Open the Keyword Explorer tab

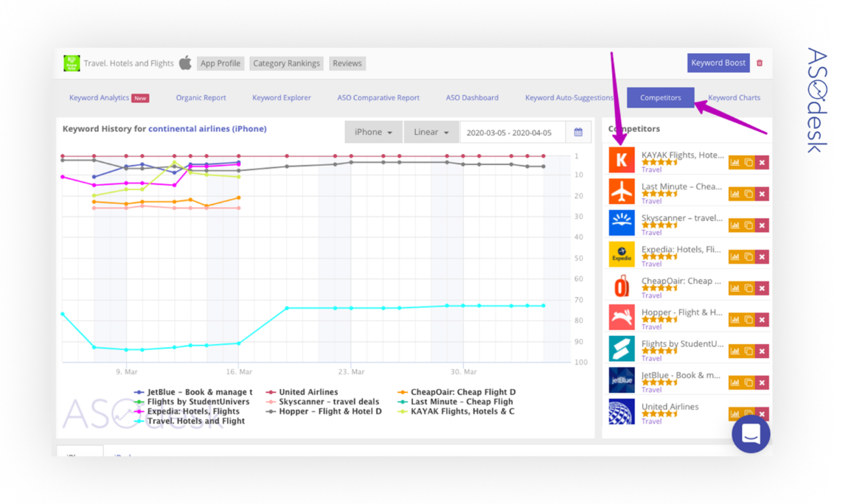click(282, 97)
